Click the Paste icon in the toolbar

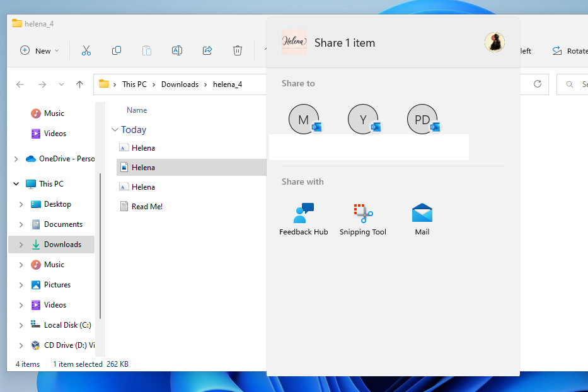(x=147, y=50)
